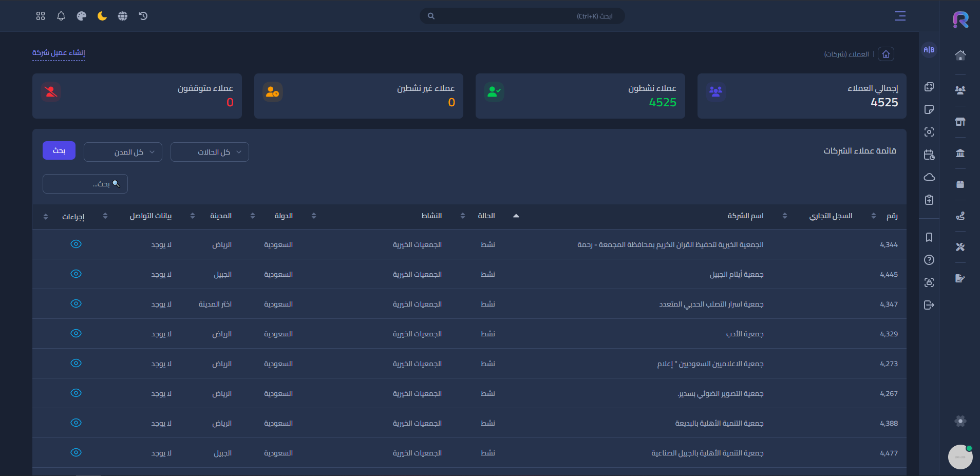Image resolution: width=980 pixels, height=476 pixels.
Task: Click the notifications bell icon
Action: (x=61, y=16)
